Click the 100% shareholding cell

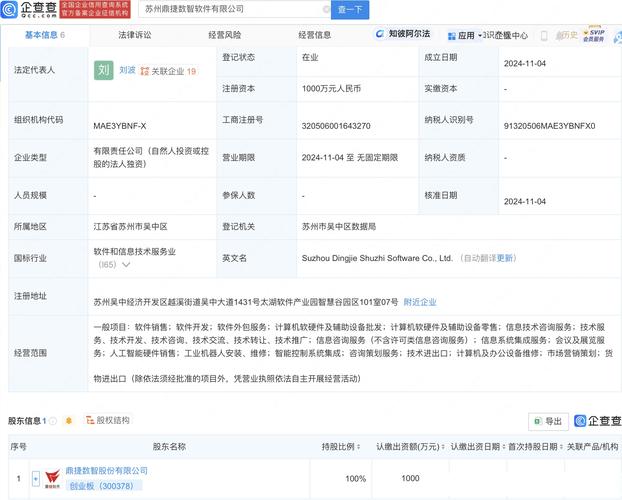(x=355, y=479)
